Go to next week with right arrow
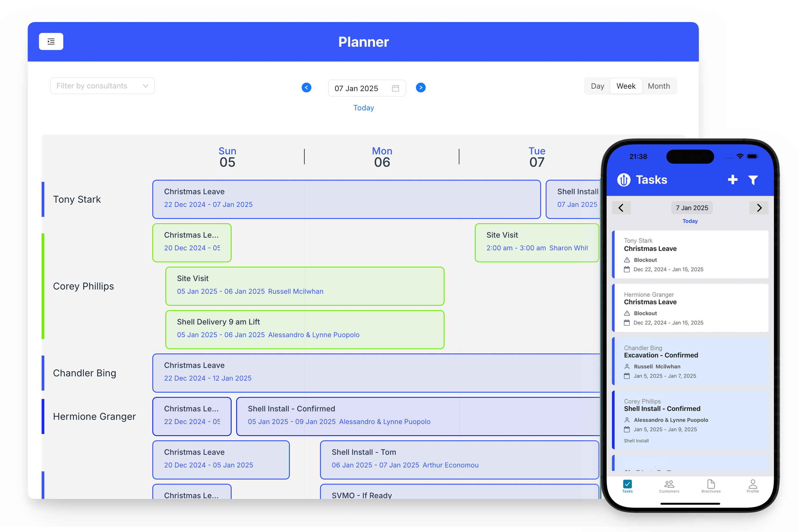 pyautogui.click(x=420, y=87)
